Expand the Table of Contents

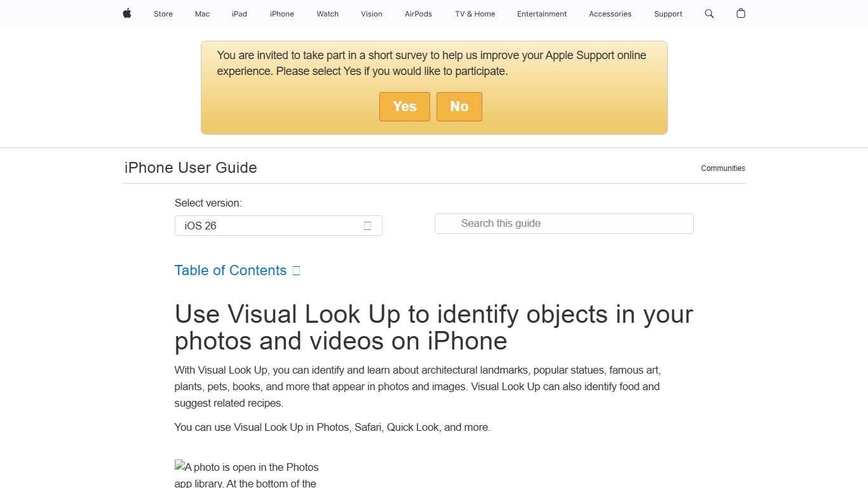point(230,270)
